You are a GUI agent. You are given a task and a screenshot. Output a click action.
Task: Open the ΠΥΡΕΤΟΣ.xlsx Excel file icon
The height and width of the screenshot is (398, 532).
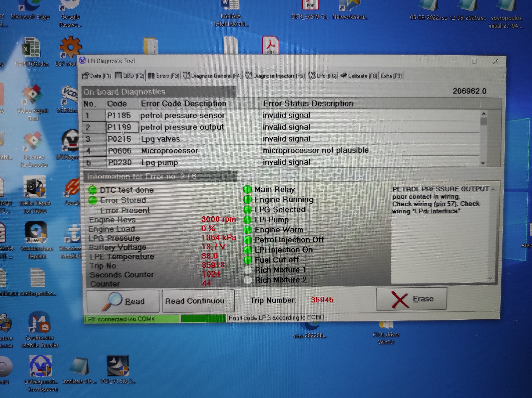pyautogui.click(x=31, y=47)
